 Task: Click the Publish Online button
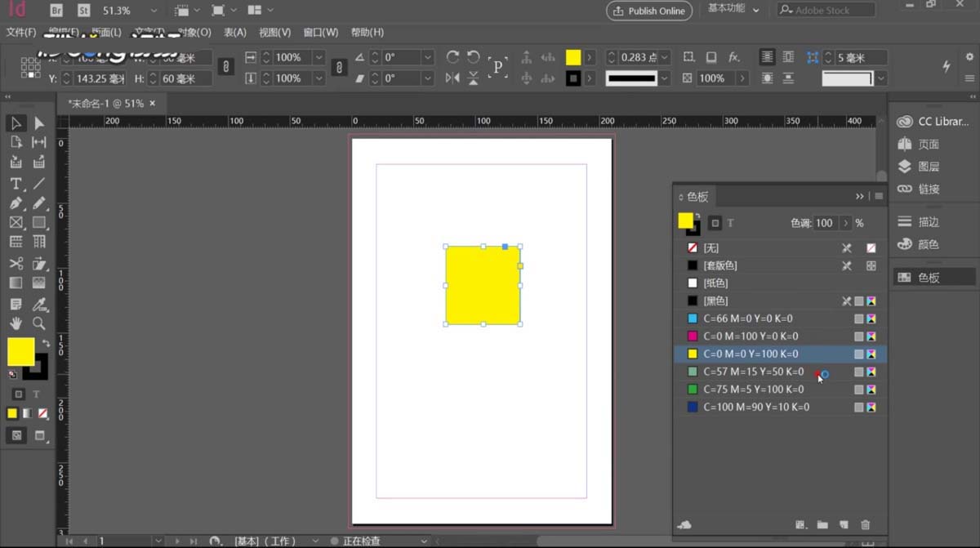[x=649, y=11]
